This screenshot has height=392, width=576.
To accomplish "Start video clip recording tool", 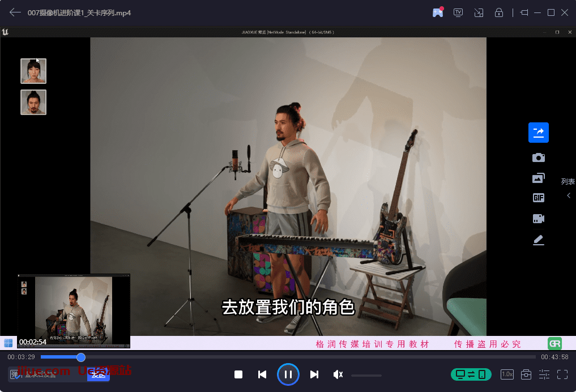I will coord(538,219).
